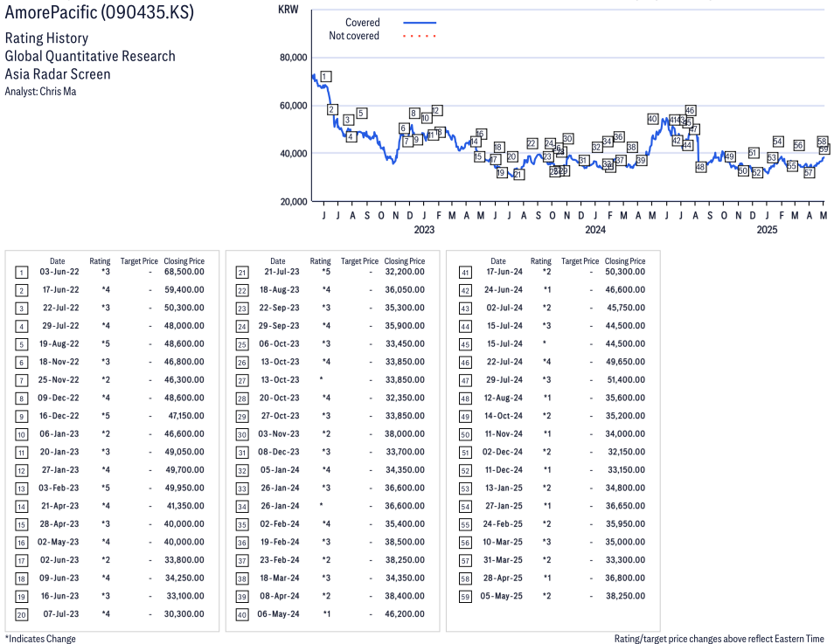
Task: Click closing price 59,400.00
Action: coord(184,290)
